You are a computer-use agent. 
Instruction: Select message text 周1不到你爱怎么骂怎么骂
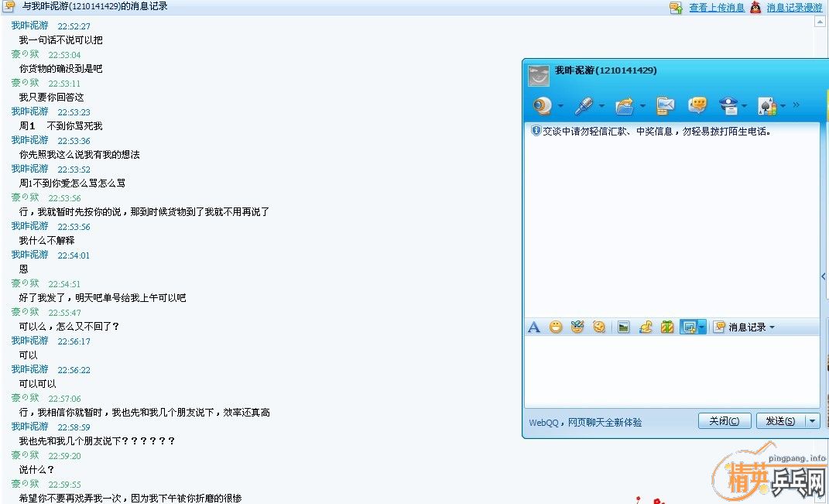pos(73,183)
